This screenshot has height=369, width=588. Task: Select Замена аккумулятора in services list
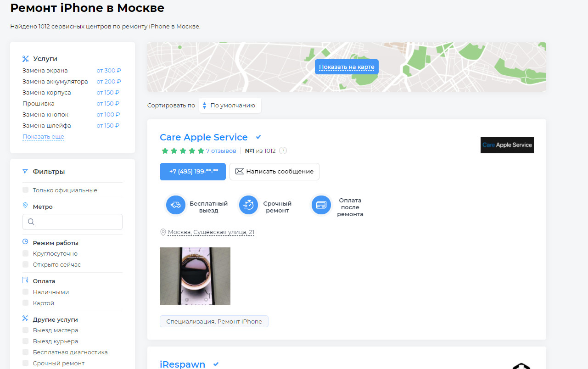(x=55, y=82)
